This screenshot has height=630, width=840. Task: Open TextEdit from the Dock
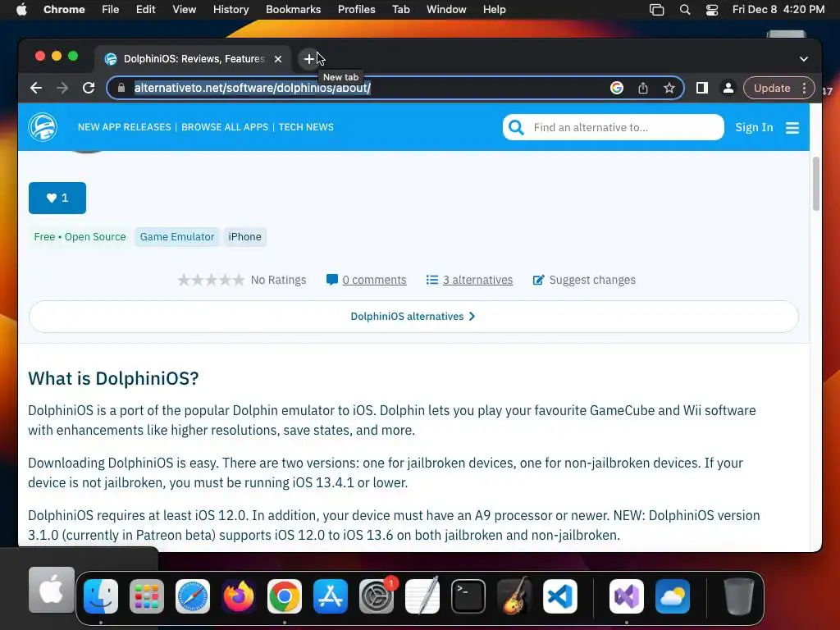point(422,596)
